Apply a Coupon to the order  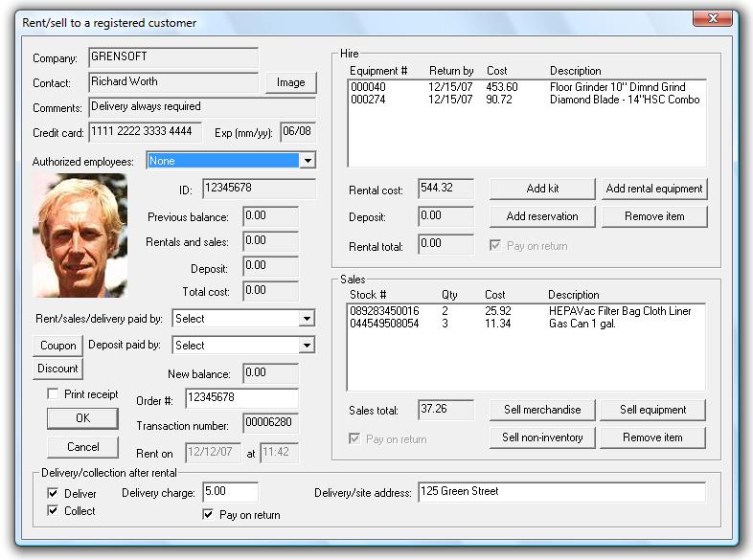coord(58,346)
